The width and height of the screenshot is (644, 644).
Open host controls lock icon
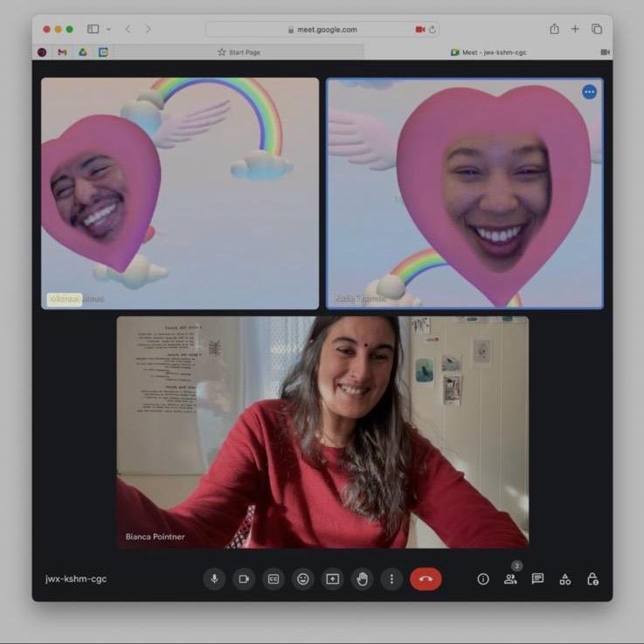(592, 578)
